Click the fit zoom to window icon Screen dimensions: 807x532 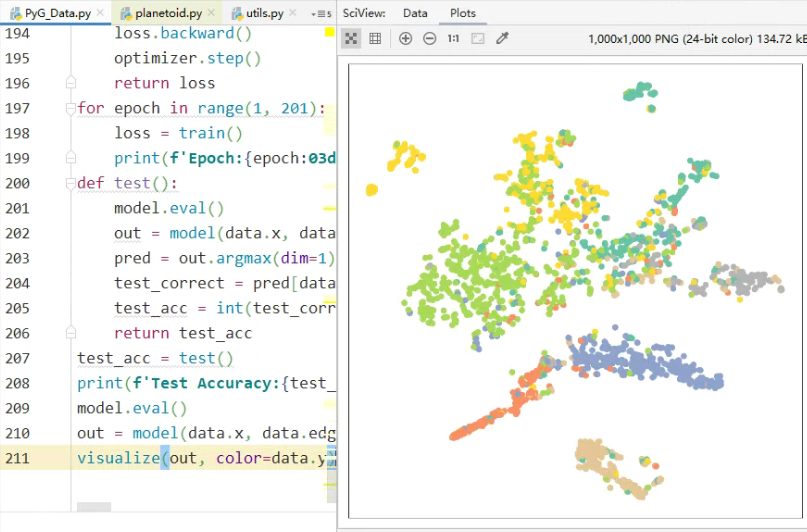[x=478, y=39]
